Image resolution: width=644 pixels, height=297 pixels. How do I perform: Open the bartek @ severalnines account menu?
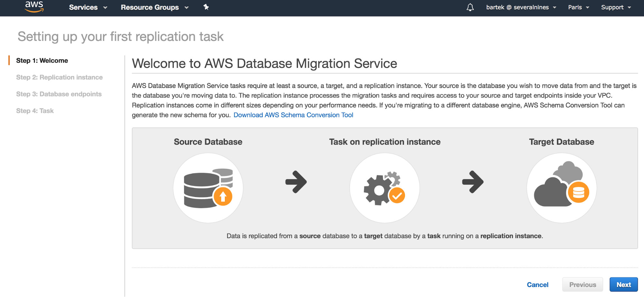[521, 7]
